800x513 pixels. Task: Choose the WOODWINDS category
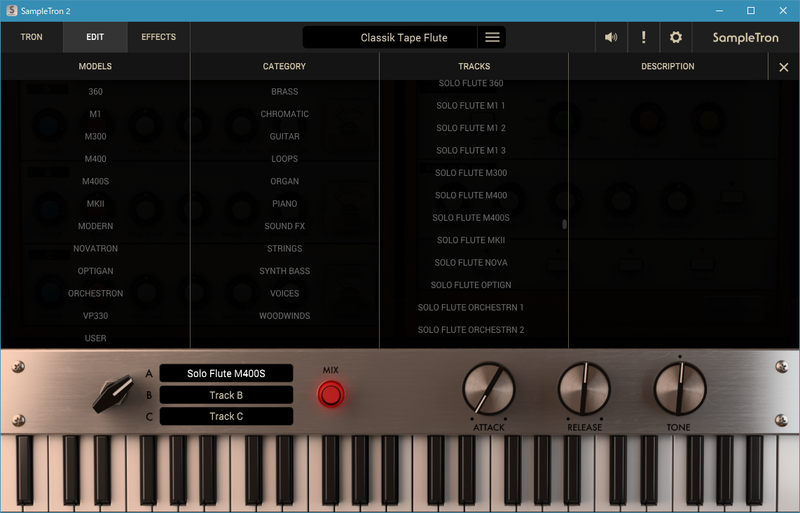(x=285, y=316)
